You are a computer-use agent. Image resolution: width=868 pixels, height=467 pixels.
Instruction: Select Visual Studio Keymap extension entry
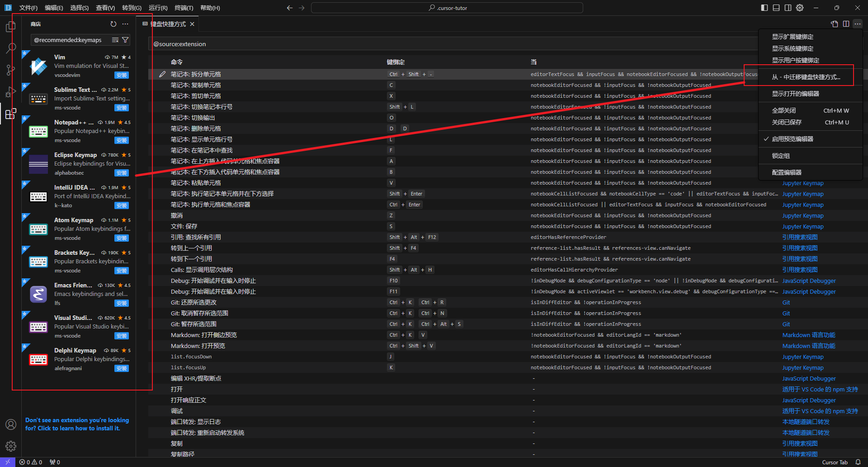(x=79, y=327)
